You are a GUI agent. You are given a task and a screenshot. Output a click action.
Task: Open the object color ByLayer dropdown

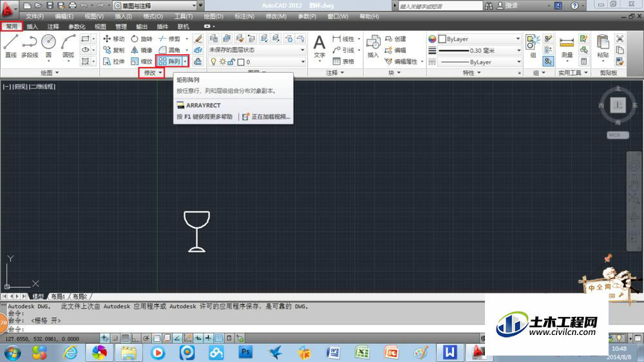point(479,39)
